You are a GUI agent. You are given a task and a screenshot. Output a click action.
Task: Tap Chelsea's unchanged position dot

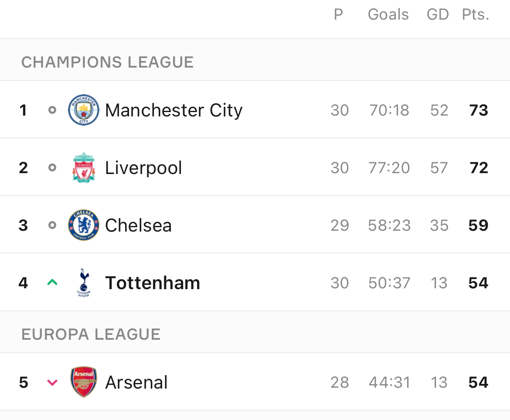[52, 225]
